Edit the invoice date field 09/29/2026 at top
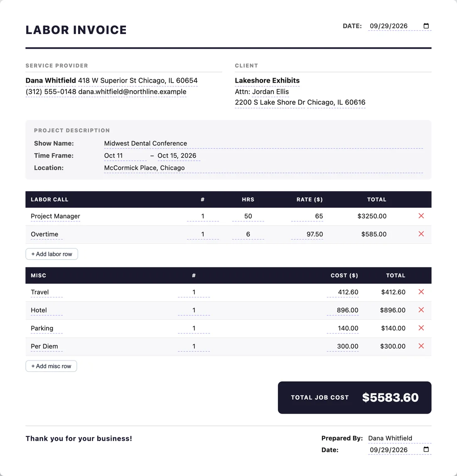 [x=400, y=26]
